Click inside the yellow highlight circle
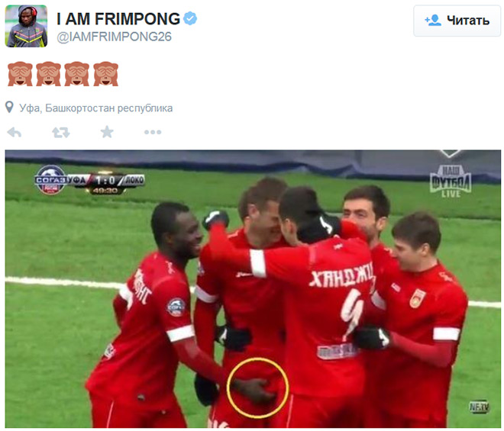Image resolution: width=504 pixels, height=431 pixels. tap(258, 388)
